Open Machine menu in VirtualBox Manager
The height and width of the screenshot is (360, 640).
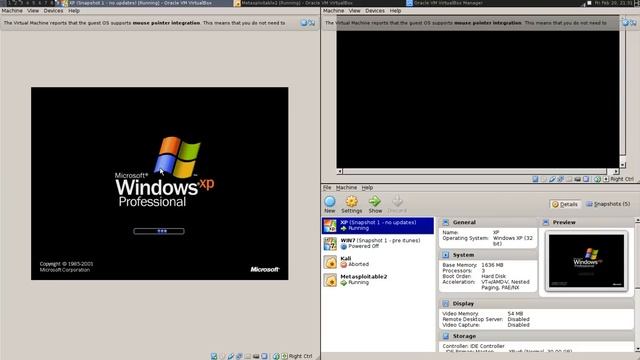pos(347,187)
